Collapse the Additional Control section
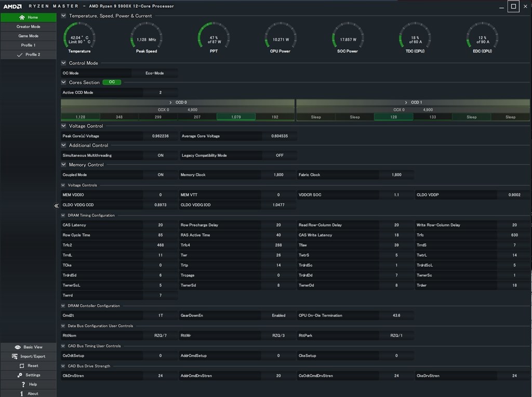Screen dimensions: 532x397 click(x=63, y=145)
